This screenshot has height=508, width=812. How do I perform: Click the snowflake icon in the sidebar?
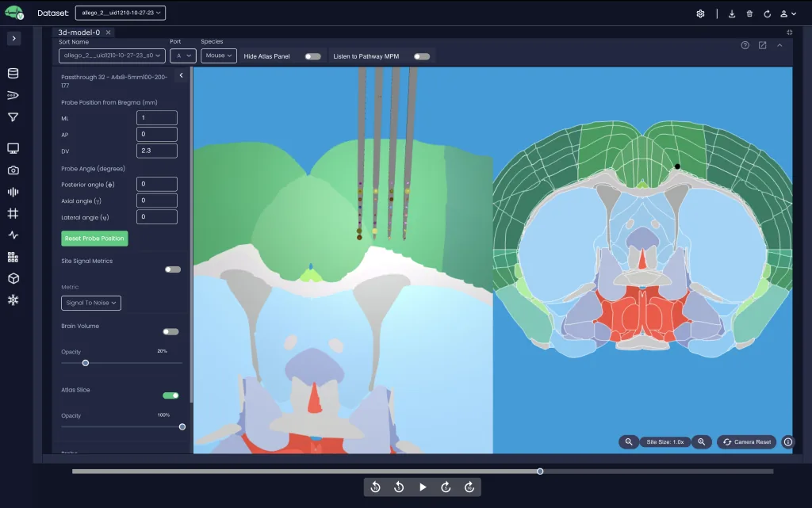(x=13, y=300)
